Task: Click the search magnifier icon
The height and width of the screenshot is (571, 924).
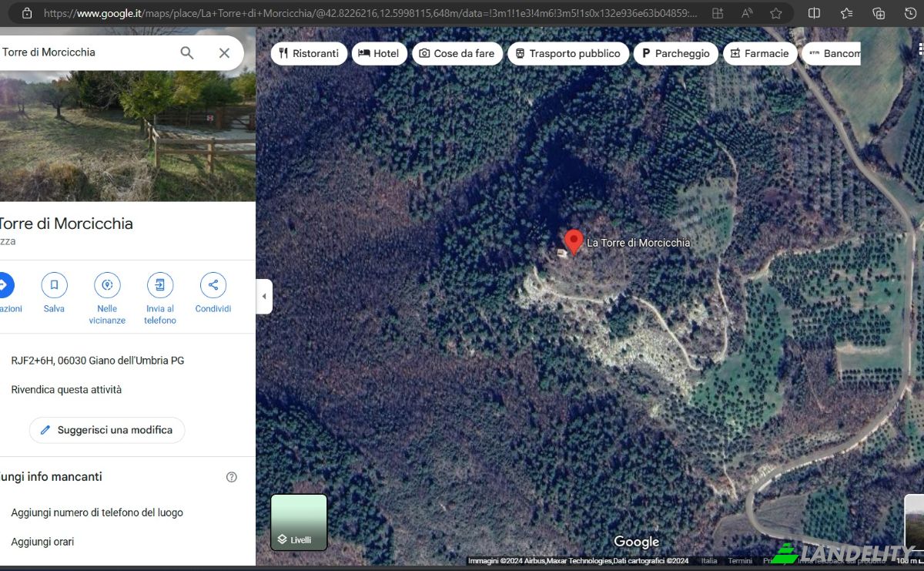Action: (186, 52)
